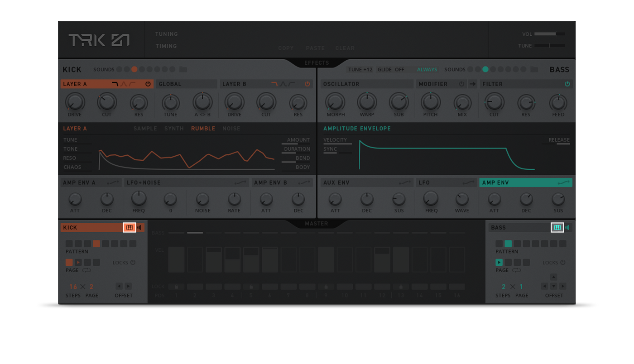Image resolution: width=634 pixels, height=364 pixels.
Task: Adjust the VOL slider
Action: (x=549, y=34)
